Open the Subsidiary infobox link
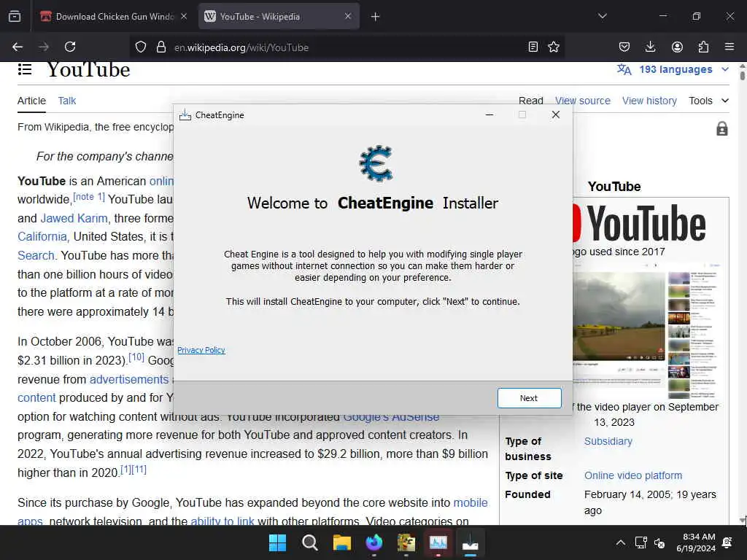Image resolution: width=747 pixels, height=560 pixels. (608, 441)
